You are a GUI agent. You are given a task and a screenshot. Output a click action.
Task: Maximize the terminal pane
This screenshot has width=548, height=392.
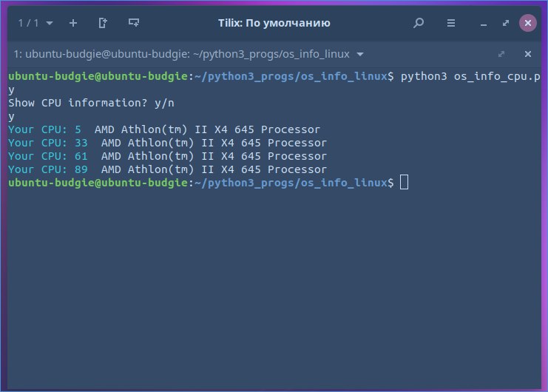501,55
